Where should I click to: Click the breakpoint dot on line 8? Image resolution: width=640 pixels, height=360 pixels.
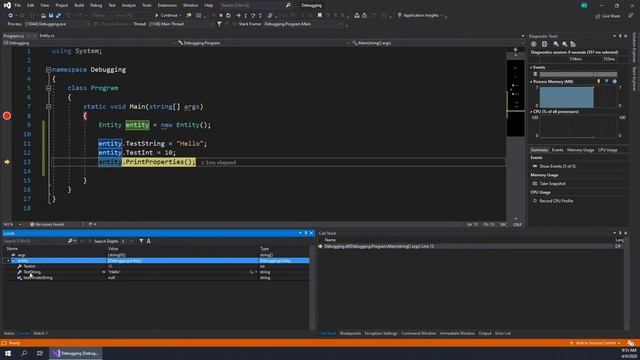(x=7, y=116)
